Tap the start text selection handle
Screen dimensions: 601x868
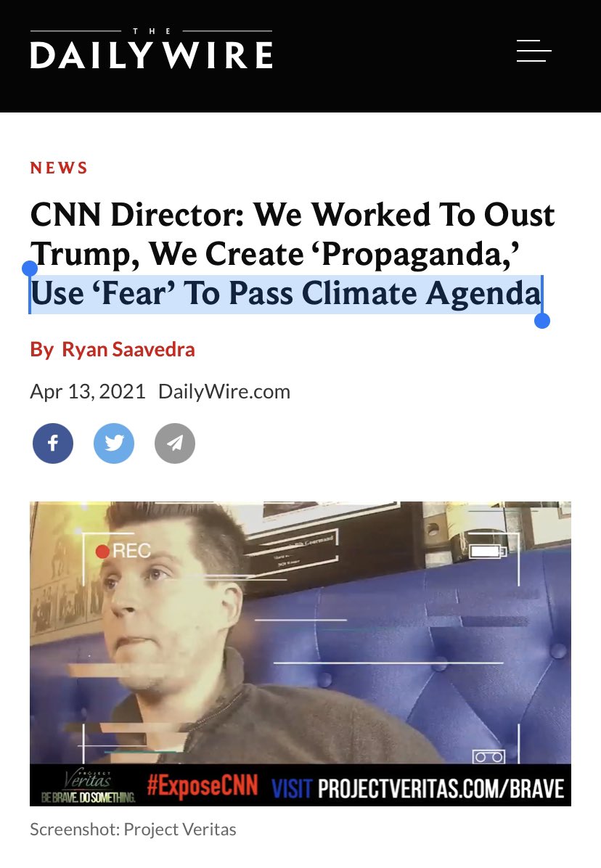coord(29,269)
